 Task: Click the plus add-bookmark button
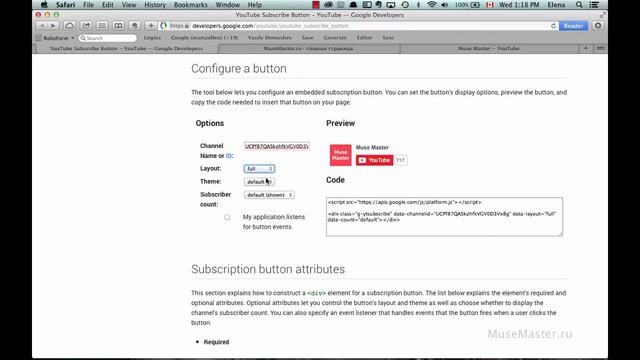tap(151, 26)
